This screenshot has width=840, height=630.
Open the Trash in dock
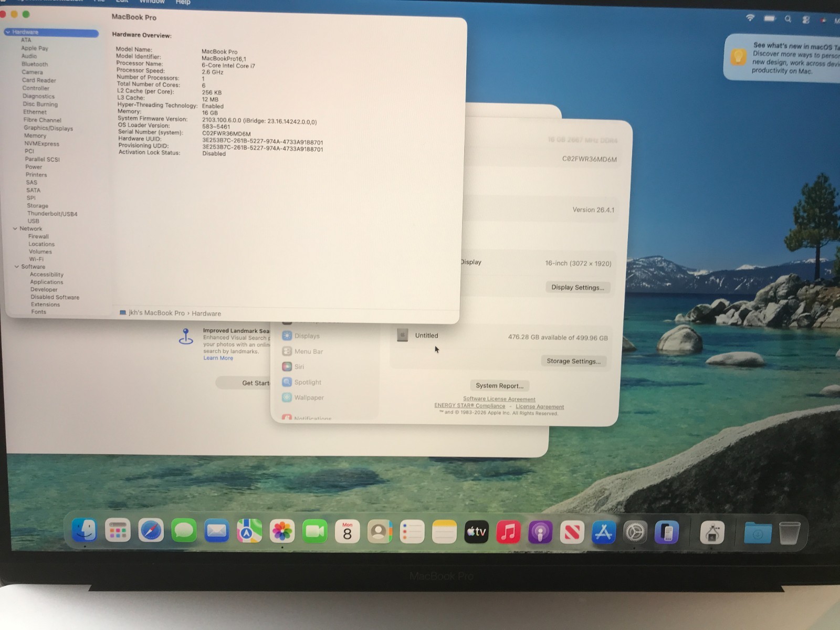(x=789, y=533)
